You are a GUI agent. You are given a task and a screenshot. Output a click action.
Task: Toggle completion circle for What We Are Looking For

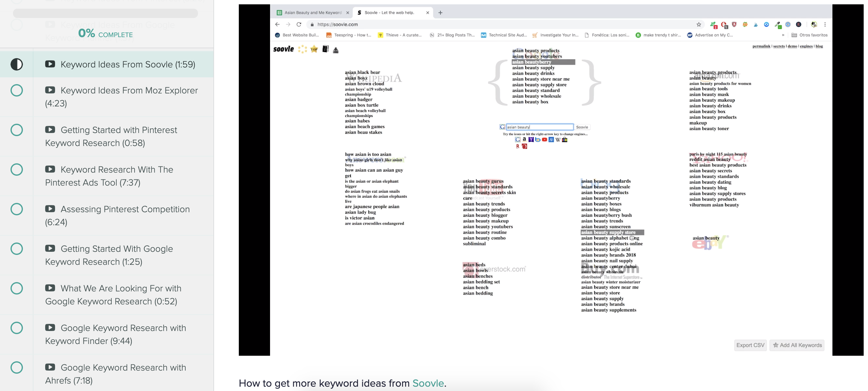coord(16,288)
